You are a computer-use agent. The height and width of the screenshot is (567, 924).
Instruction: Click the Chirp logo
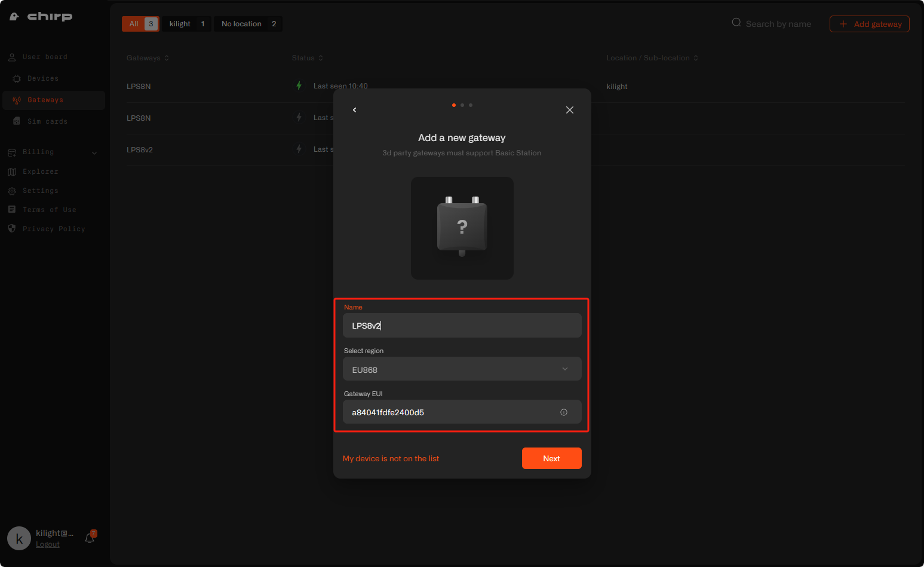pyautogui.click(x=41, y=17)
